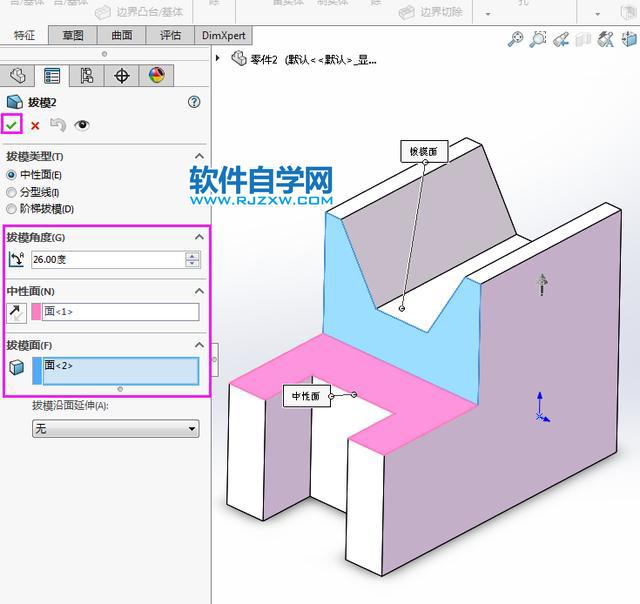Click the draft angle icon
640x604 pixels.
[x=16, y=260]
